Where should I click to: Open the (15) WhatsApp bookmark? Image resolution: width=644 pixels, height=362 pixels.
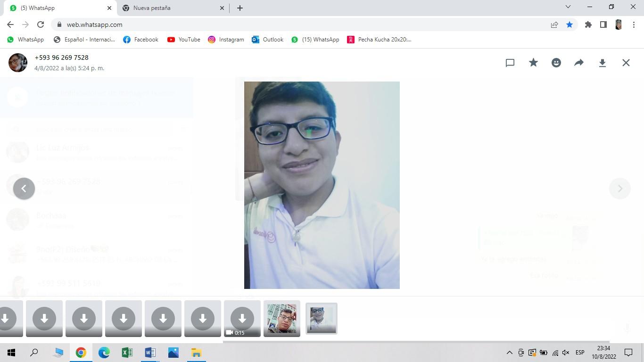pos(315,40)
